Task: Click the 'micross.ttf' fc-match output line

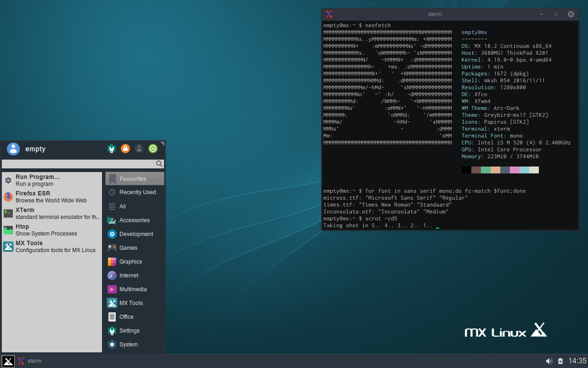Action: [396, 198]
